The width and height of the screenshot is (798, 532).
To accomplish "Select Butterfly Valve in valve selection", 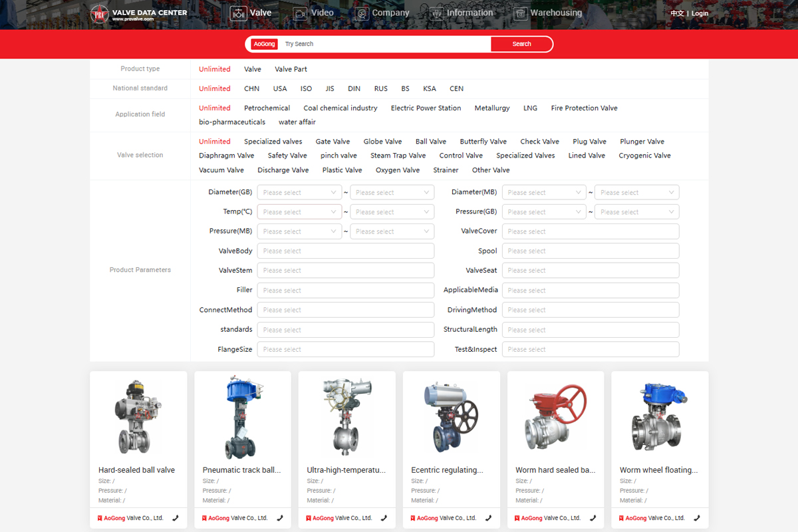I will tap(483, 142).
